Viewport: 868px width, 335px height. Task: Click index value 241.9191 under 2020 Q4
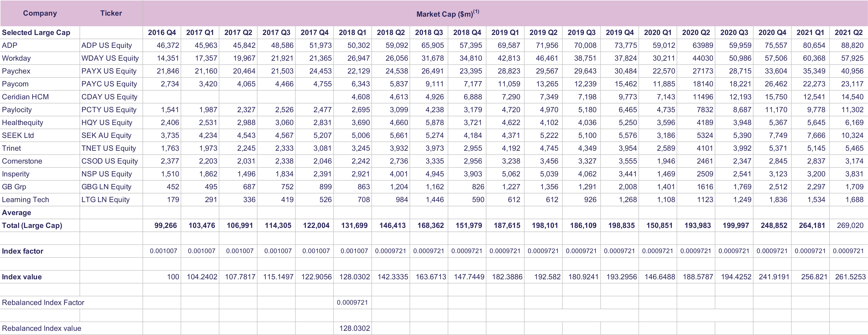pos(774,277)
